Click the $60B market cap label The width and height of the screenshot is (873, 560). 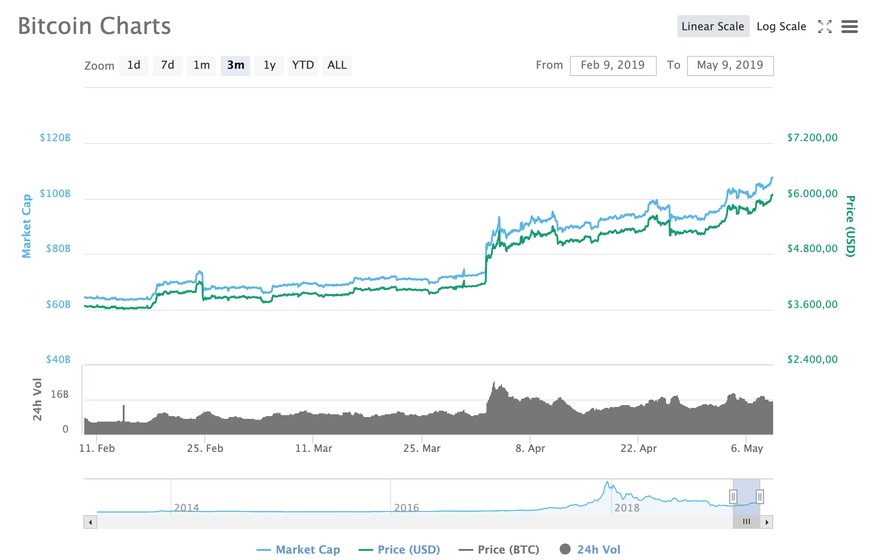coord(58,304)
